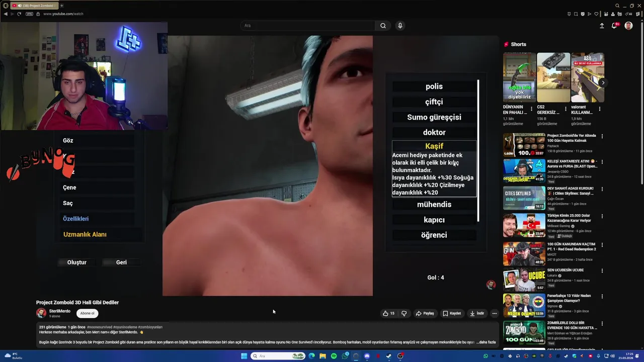
Task: Click the Abone ol subscribe button
Action: 87,313
